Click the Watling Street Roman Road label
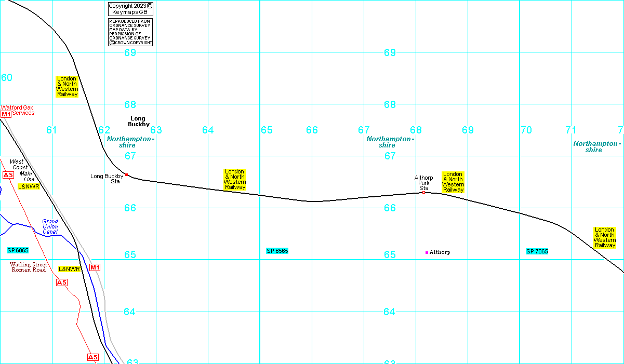624x364 pixels. tap(29, 267)
